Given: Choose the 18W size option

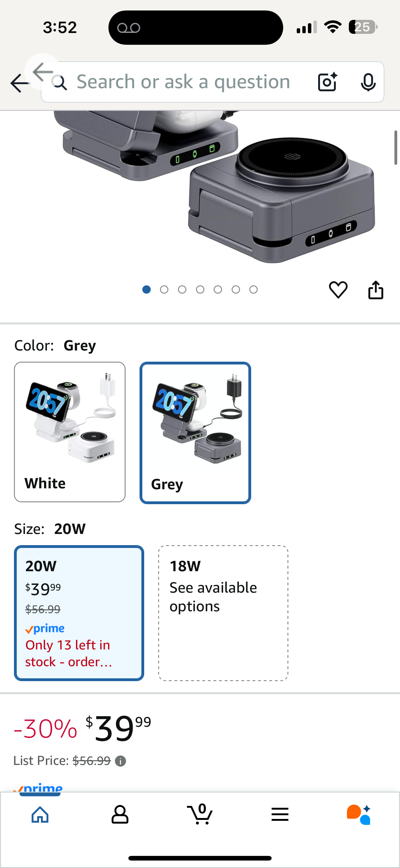Looking at the screenshot, I should point(223,613).
